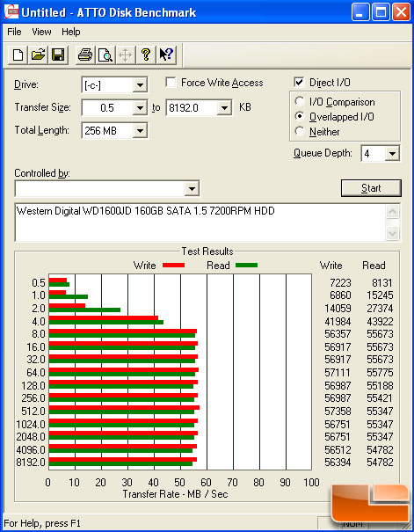The image size is (414, 532).
Task: Click the Save floppy disk icon
Action: coord(58,55)
